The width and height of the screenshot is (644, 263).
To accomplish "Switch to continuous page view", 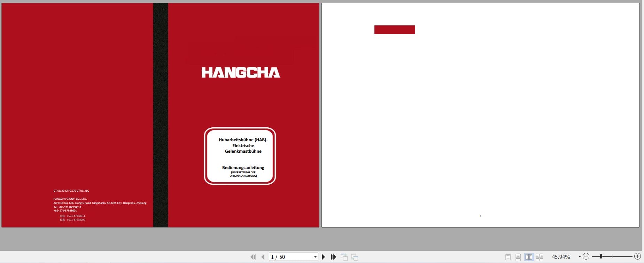I will pyautogui.click(x=518, y=257).
